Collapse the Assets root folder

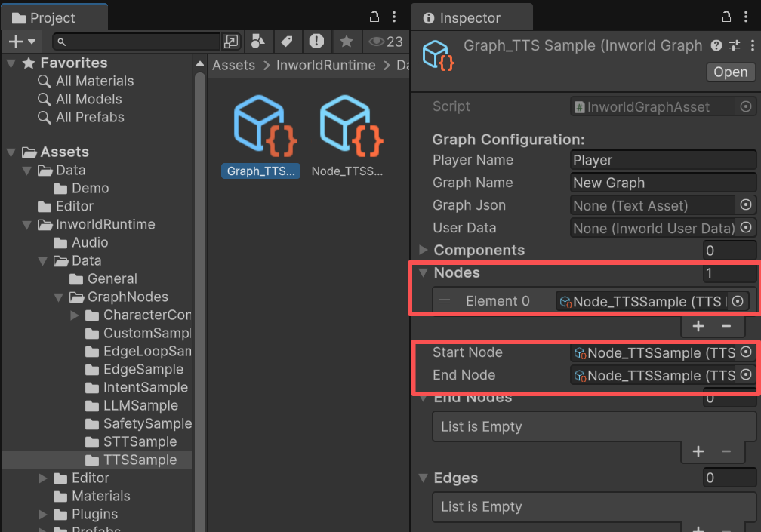point(11,152)
